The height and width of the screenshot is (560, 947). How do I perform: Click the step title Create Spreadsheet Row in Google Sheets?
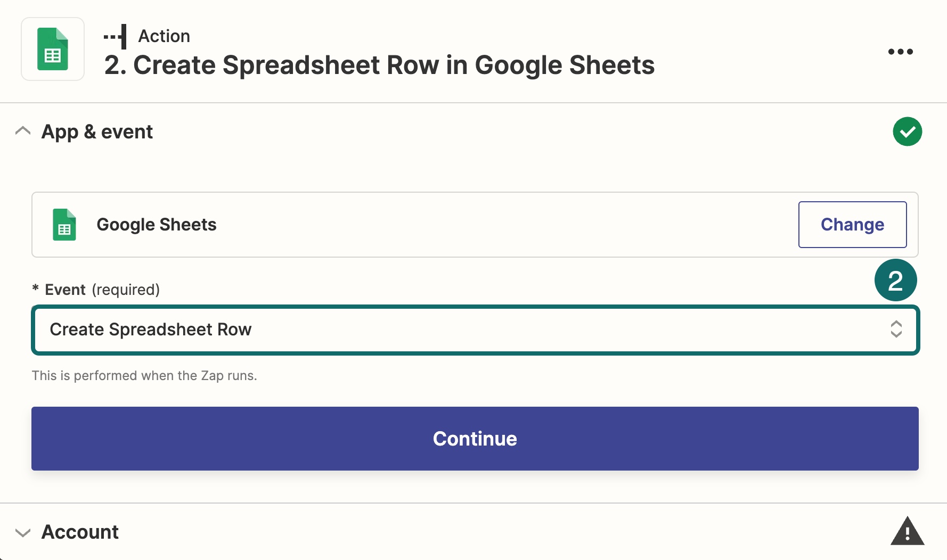pos(379,65)
